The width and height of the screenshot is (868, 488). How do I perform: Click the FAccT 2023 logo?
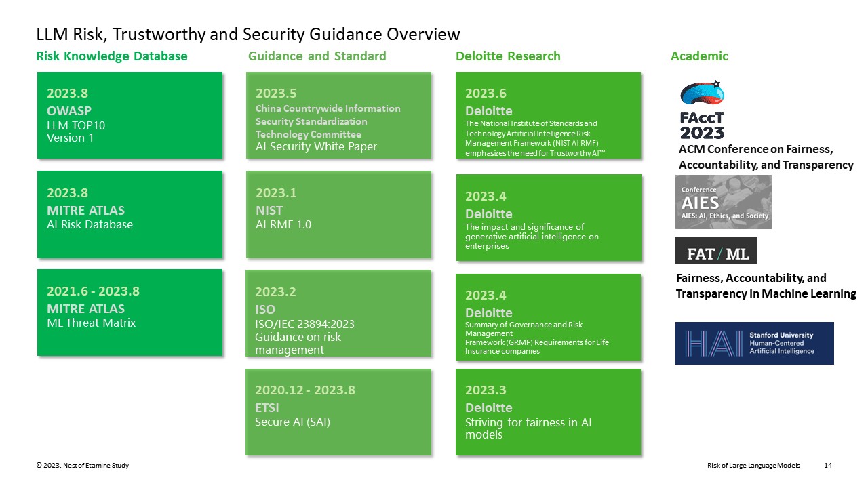[702, 110]
